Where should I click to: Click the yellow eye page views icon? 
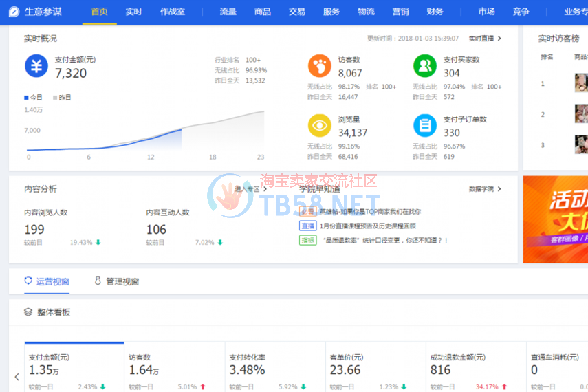pos(320,125)
